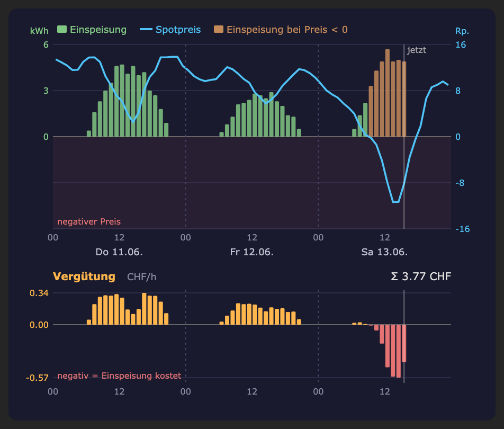Click the "16" tick on the Rp. axis
The height and width of the screenshot is (429, 504).
pyautogui.click(x=461, y=44)
